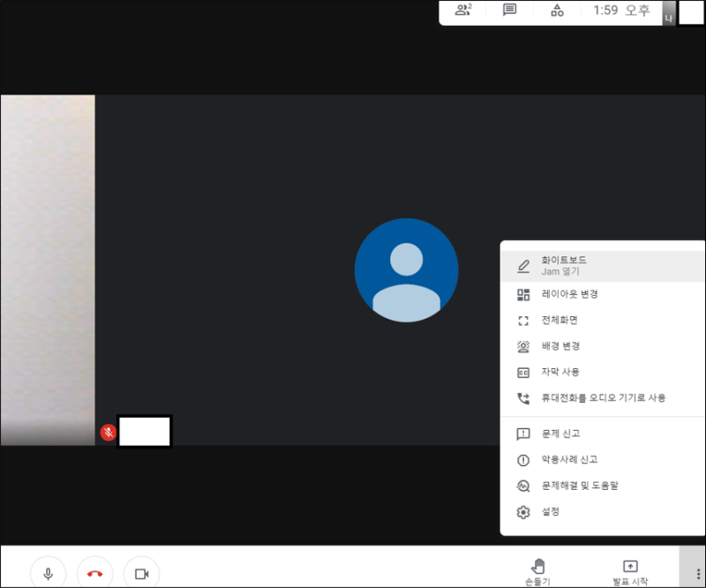End the call with red phone button

point(95,573)
